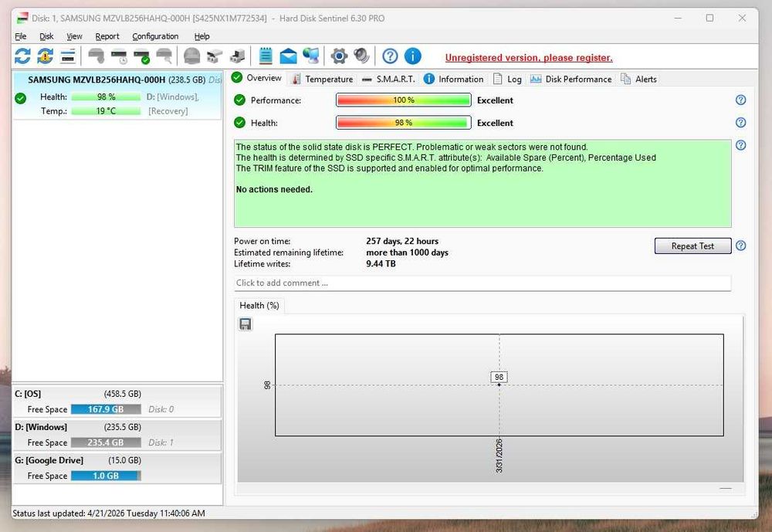Click the speaker sound icon
The image size is (772, 532).
[361, 56]
